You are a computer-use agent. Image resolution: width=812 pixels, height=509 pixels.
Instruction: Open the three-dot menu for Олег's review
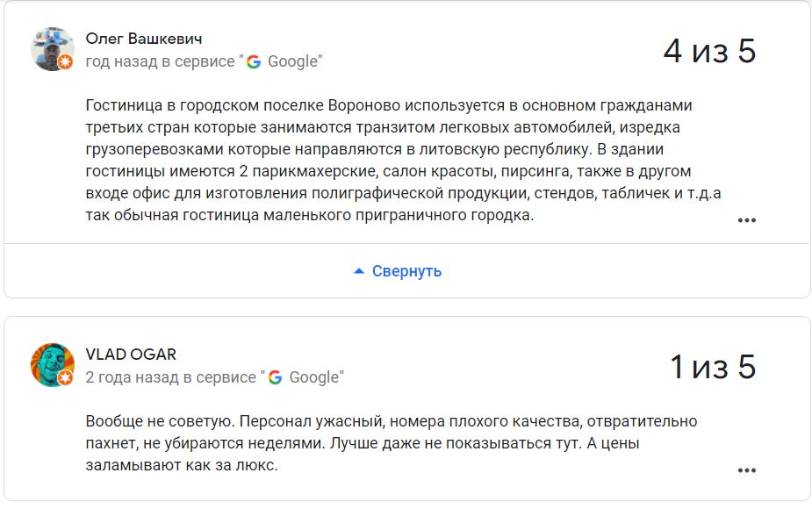[746, 220]
